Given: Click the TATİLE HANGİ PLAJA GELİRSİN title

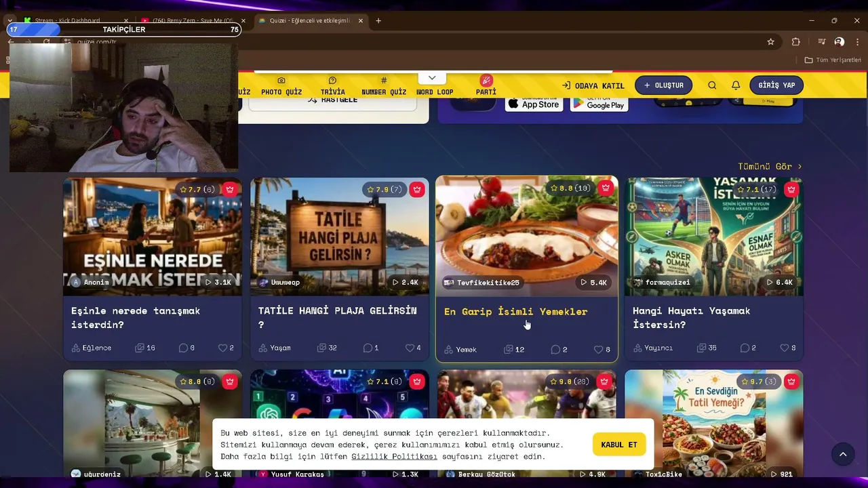Looking at the screenshot, I should pyautogui.click(x=338, y=317).
